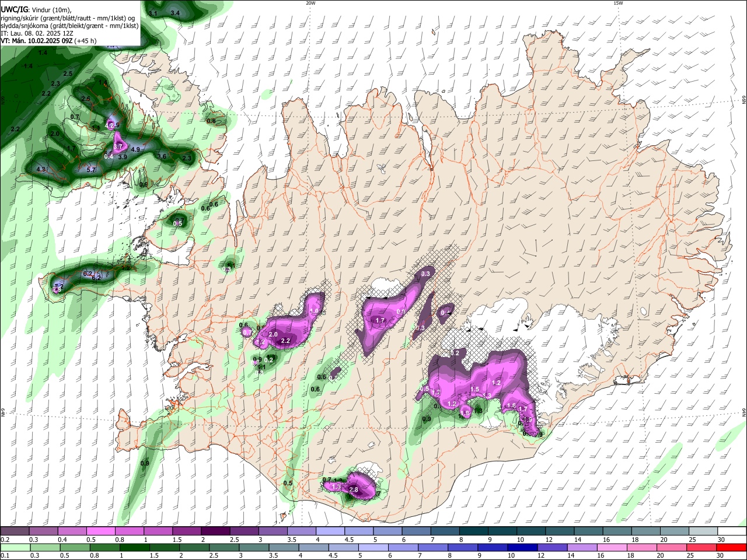The height and width of the screenshot is (560, 747).
Task: Click the dark mauve 0.2–0.3 snow legend swatch
Action: pos(14,531)
